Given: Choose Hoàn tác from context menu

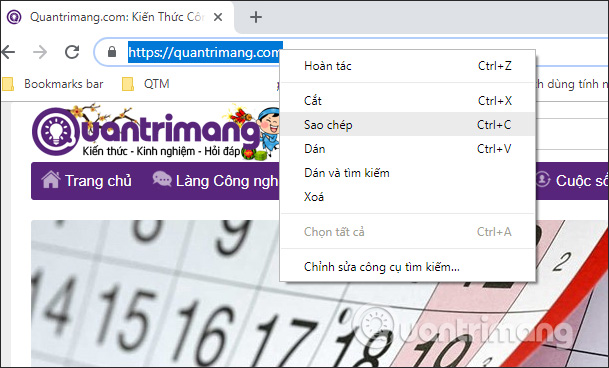Looking at the screenshot, I should [407, 66].
